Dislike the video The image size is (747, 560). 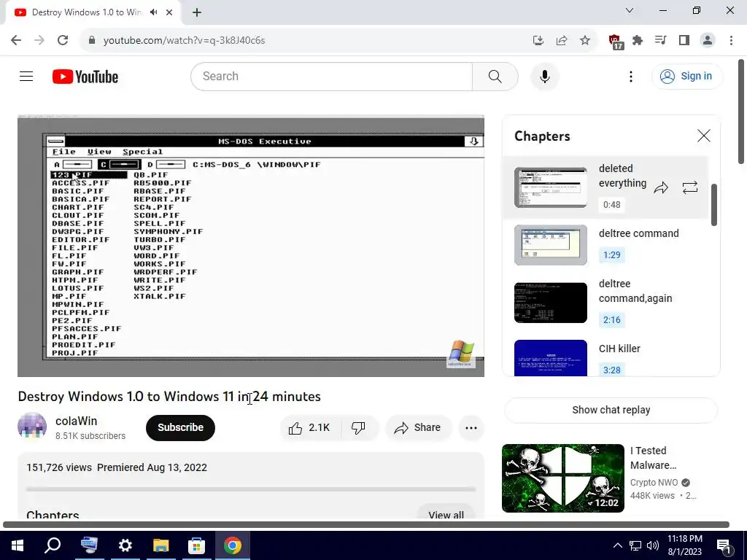coord(359,427)
